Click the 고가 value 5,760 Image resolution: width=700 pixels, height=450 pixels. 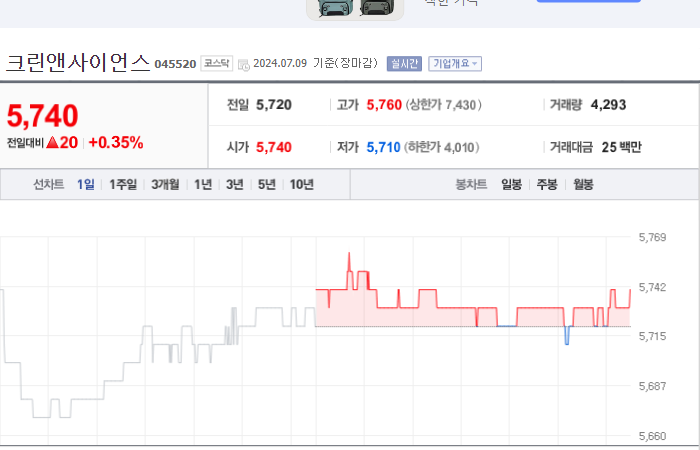click(x=384, y=105)
